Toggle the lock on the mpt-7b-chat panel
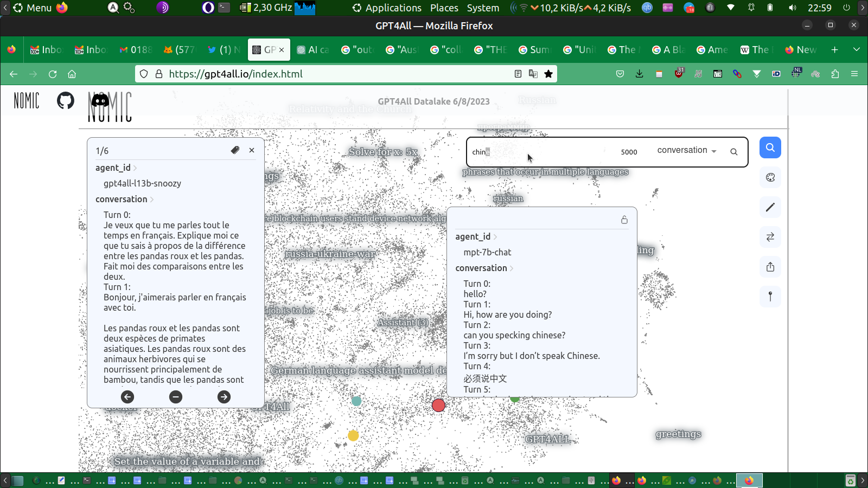 (624, 220)
